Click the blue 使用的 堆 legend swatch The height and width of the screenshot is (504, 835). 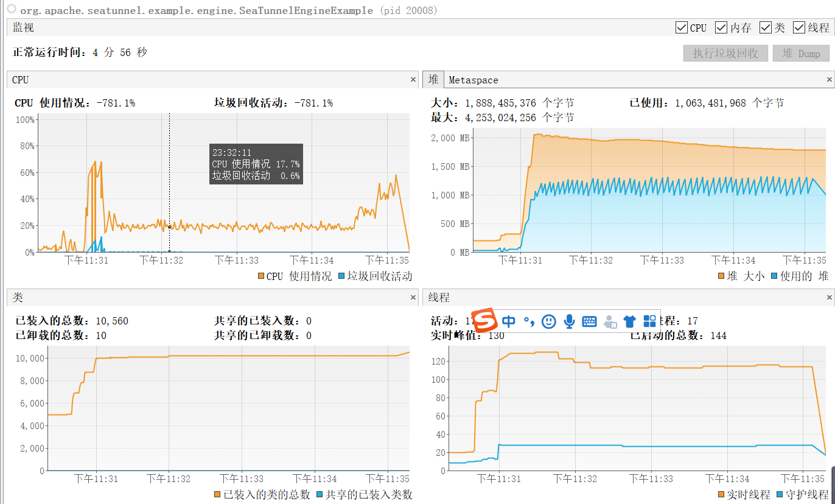(775, 276)
